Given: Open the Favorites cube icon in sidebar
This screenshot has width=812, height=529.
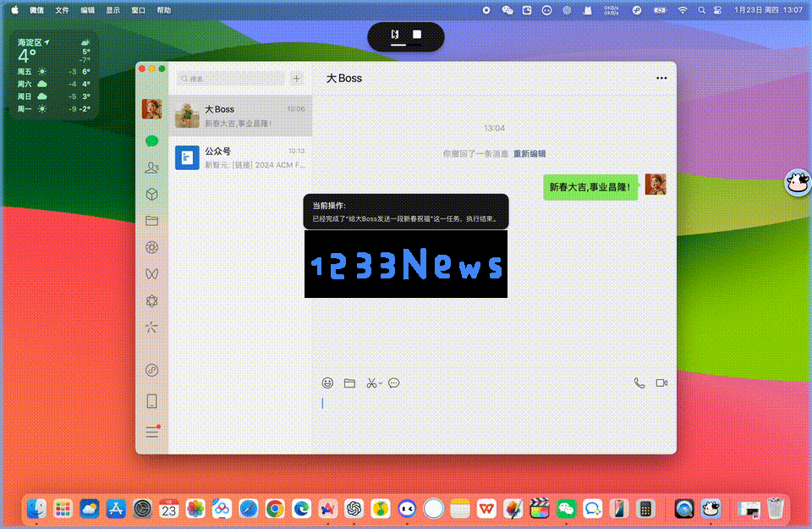Looking at the screenshot, I should point(151,195).
